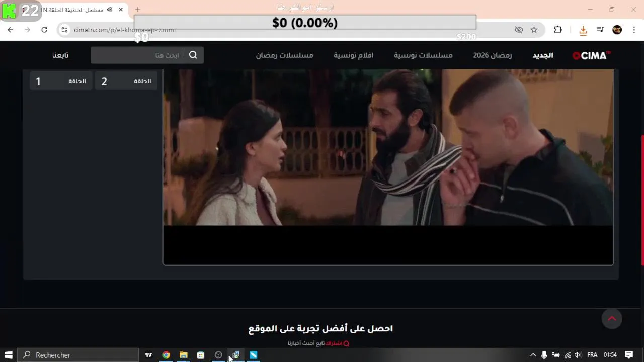Show Chrome downloads
The image size is (644, 362).
[583, 30]
